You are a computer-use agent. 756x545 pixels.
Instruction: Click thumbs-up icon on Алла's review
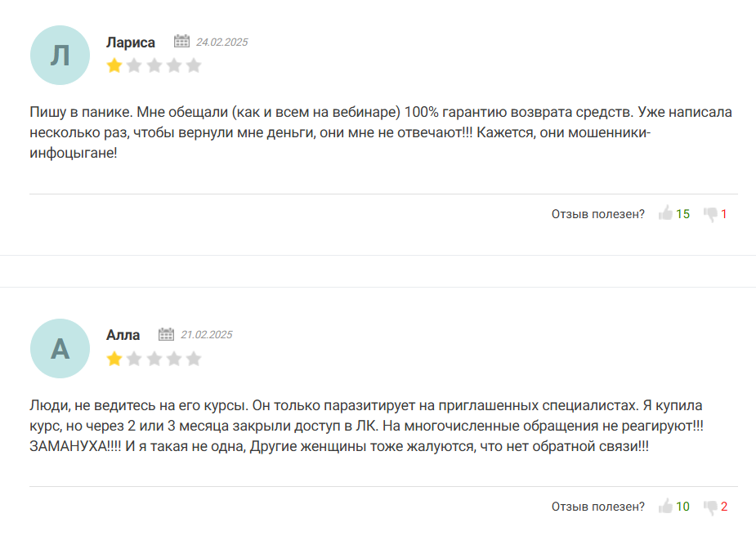665,507
